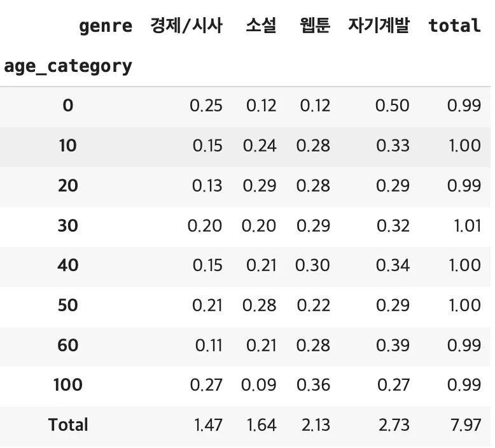Click the genre header label
This screenshot has height=448, width=495.
[x=106, y=26]
